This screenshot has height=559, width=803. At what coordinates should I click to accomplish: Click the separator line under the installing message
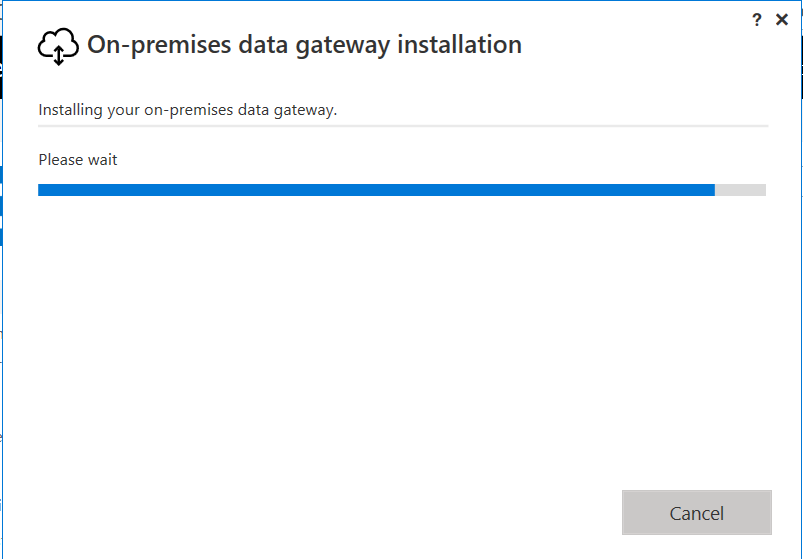click(x=403, y=125)
